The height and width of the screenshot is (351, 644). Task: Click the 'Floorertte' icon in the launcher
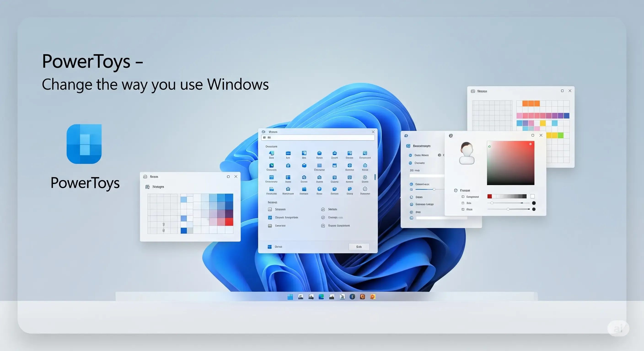pos(271,189)
